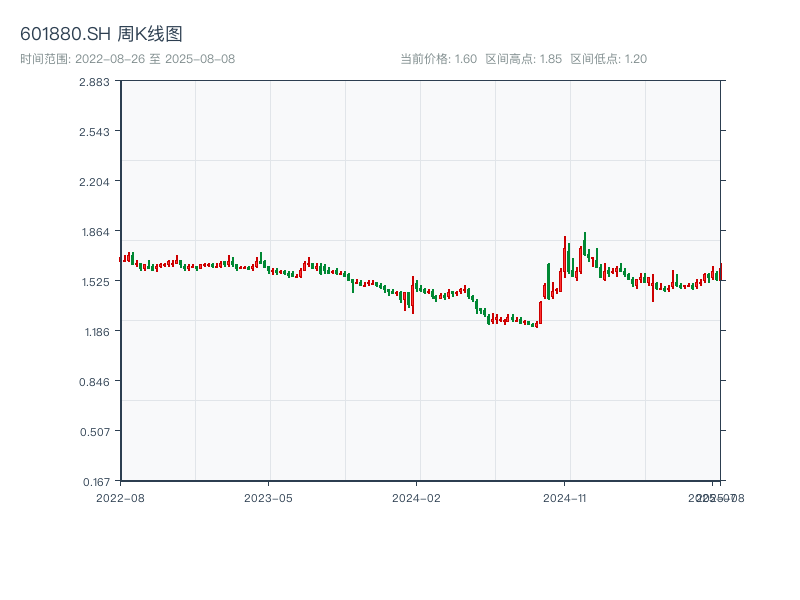Click the 601880.SH 周K线图 chart title
This screenshot has width=800, height=600.
tap(101, 35)
